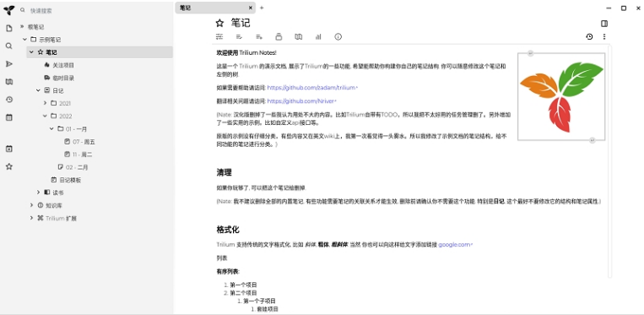Collapse the 日记 tree node
The image size is (644, 315).
click(38, 90)
